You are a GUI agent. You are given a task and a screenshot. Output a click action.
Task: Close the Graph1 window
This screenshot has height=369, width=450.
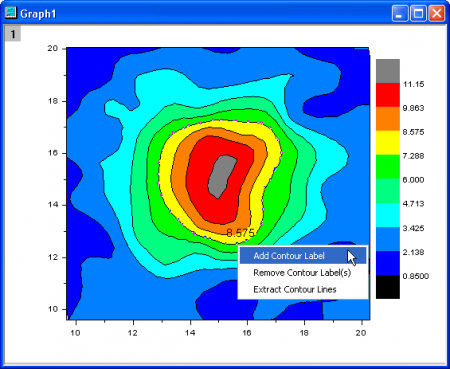click(x=437, y=14)
